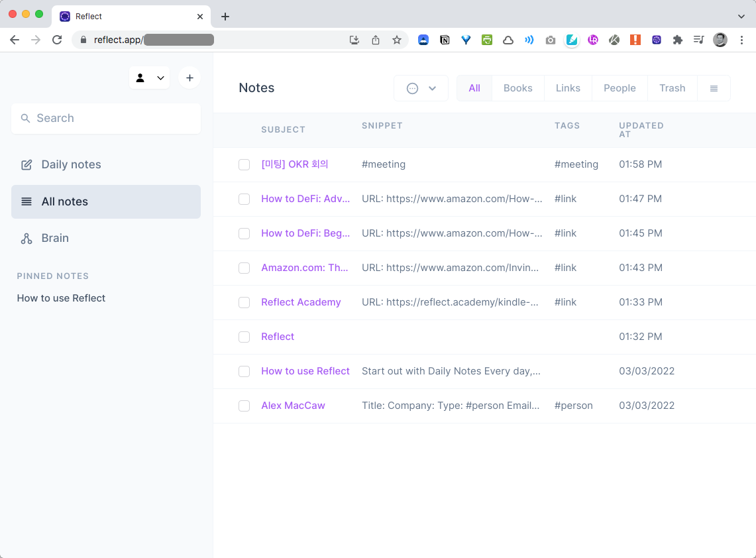Check the Amazon.com: Th... note checkbox
This screenshot has height=558, width=756.
[x=244, y=268]
